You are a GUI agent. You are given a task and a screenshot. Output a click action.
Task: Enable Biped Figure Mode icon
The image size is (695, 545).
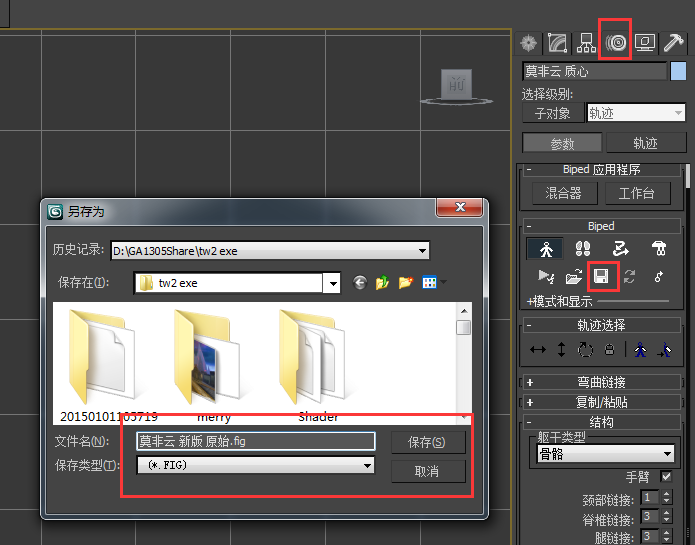pos(545,248)
